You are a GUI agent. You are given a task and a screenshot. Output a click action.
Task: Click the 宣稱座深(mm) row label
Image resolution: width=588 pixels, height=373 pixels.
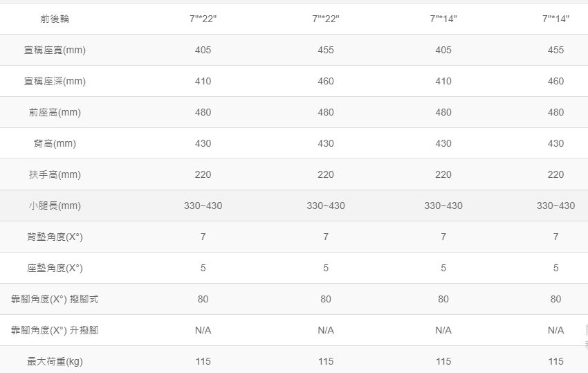(55, 81)
